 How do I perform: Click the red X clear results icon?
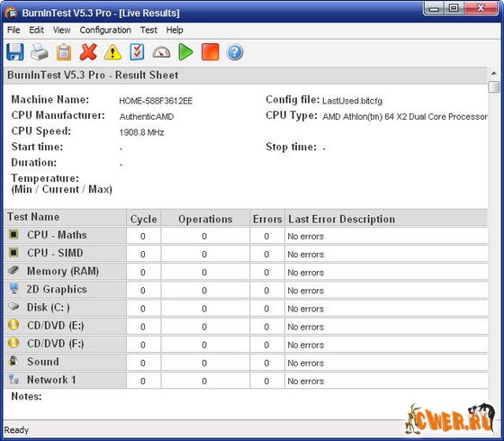(88, 52)
